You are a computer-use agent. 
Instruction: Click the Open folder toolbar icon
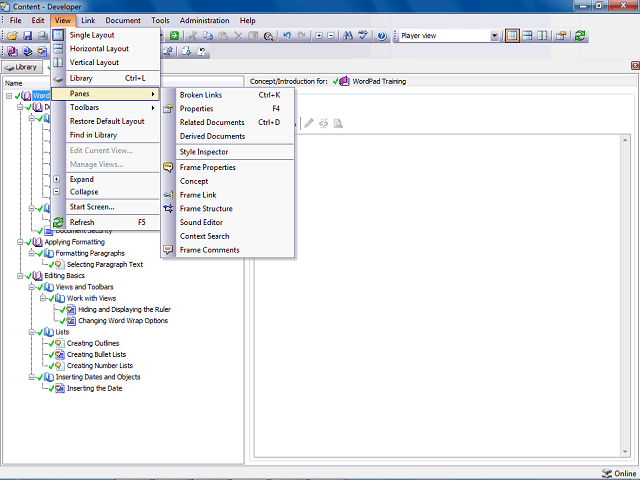coord(12,36)
